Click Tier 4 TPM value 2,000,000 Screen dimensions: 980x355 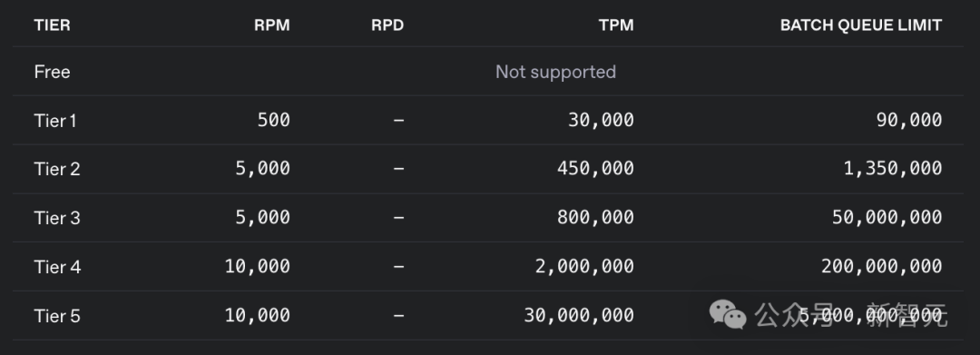[x=584, y=266]
